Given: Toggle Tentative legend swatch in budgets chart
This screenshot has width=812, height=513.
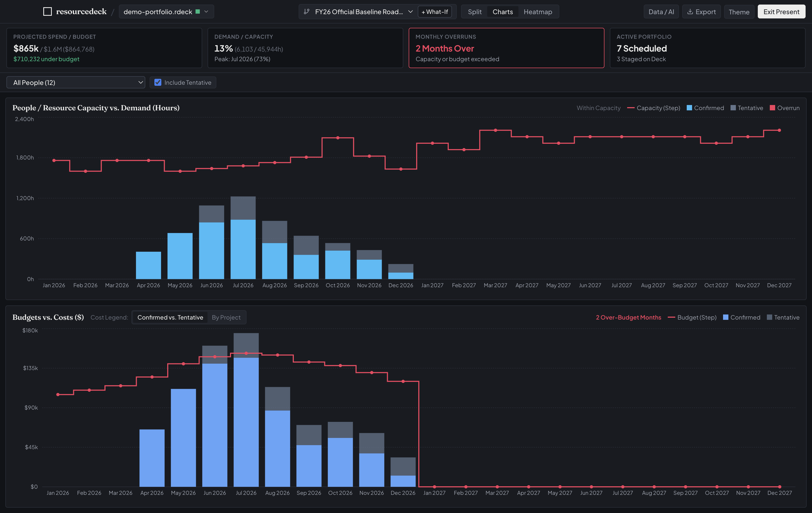Looking at the screenshot, I should pos(770,317).
